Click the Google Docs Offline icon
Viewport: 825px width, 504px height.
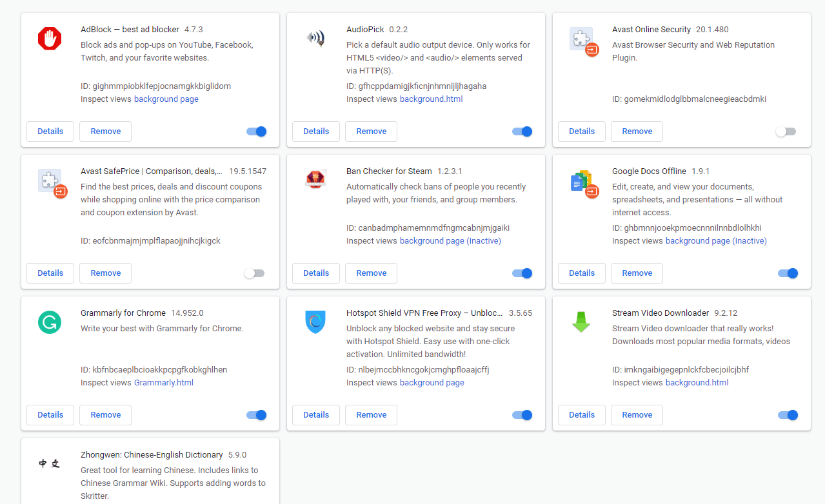(x=581, y=181)
